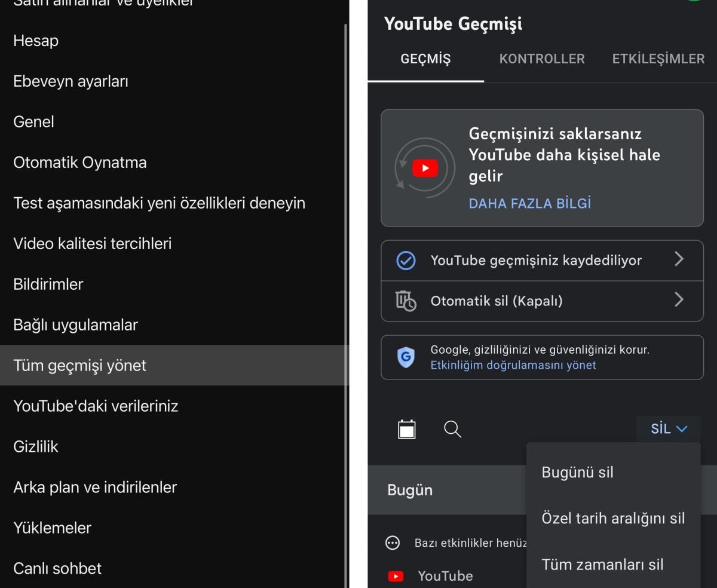Screen dimensions: 717x588
Task: Open Etkinliğim doğrulamasını yönet link
Action: click(x=513, y=365)
